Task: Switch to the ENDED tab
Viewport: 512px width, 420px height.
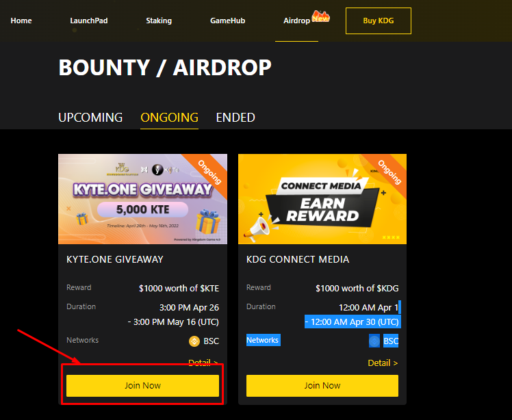Action: pyautogui.click(x=235, y=118)
